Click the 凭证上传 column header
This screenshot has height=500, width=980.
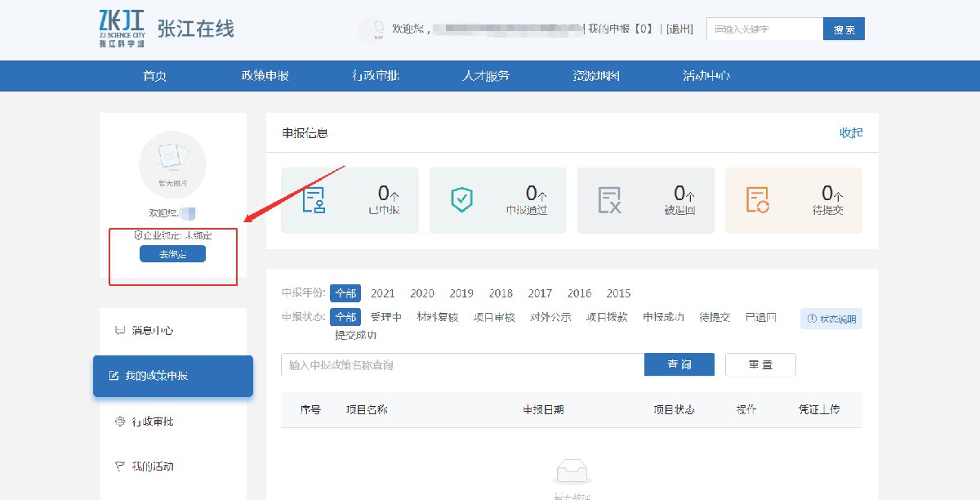[820, 409]
